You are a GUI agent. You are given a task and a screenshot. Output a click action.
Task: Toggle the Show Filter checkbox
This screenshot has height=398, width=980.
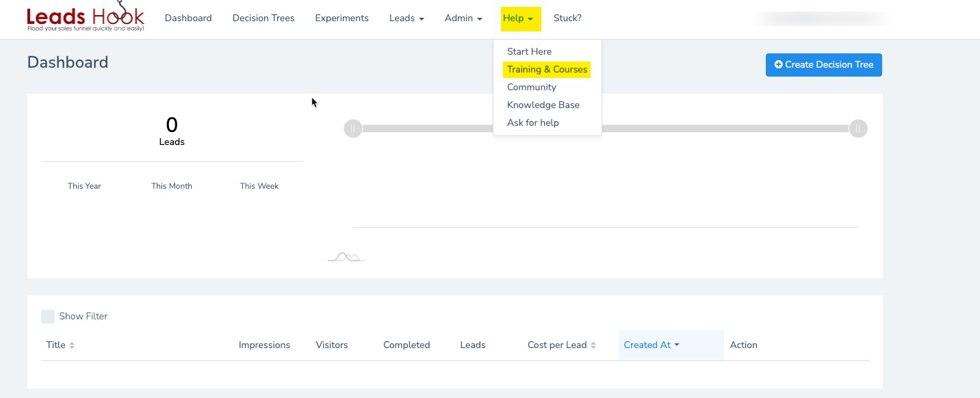[x=48, y=317]
